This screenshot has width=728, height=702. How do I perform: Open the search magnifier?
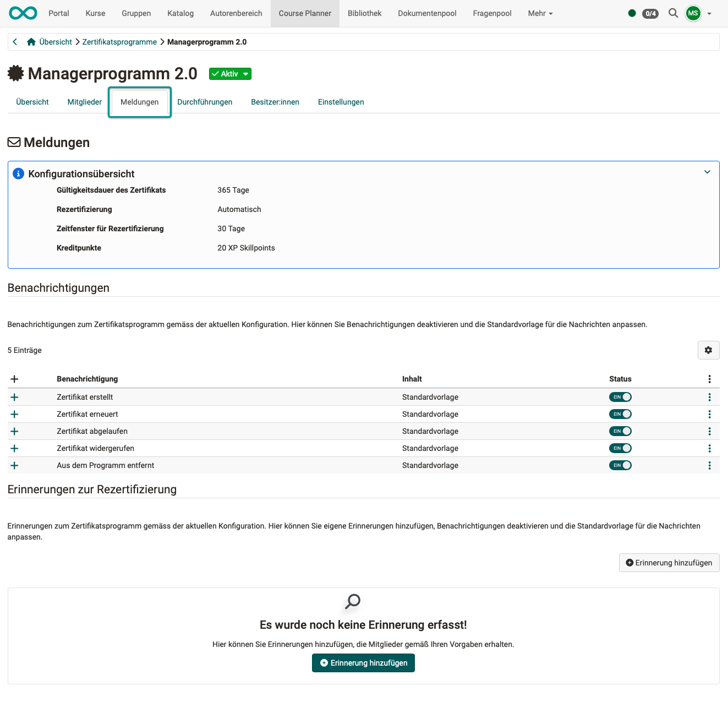673,13
